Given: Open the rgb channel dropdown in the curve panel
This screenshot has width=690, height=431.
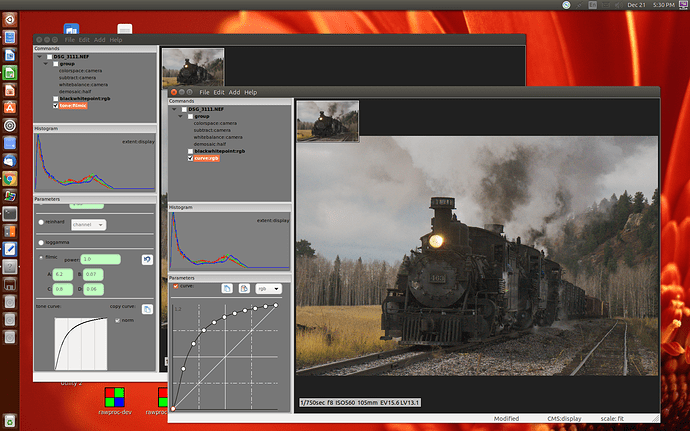Looking at the screenshot, I should (x=268, y=289).
